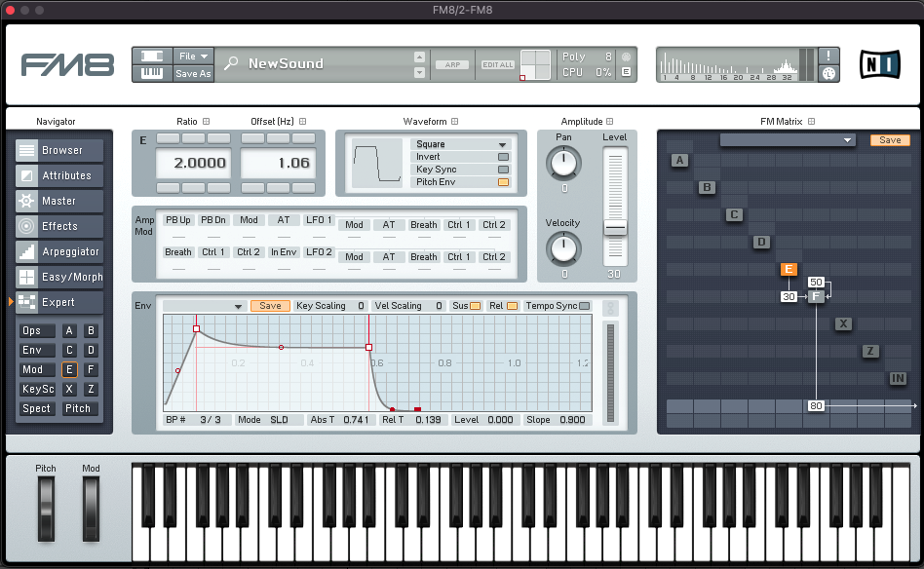Click the keyboard view icon in header
Image resolution: width=924 pixels, height=569 pixels.
pos(153,73)
